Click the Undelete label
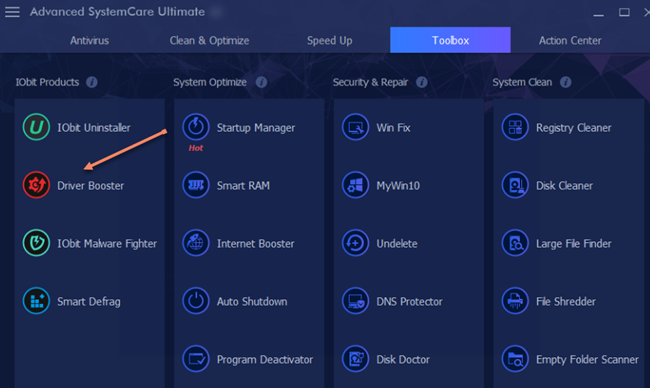Image resolution: width=650 pixels, height=388 pixels. (397, 243)
